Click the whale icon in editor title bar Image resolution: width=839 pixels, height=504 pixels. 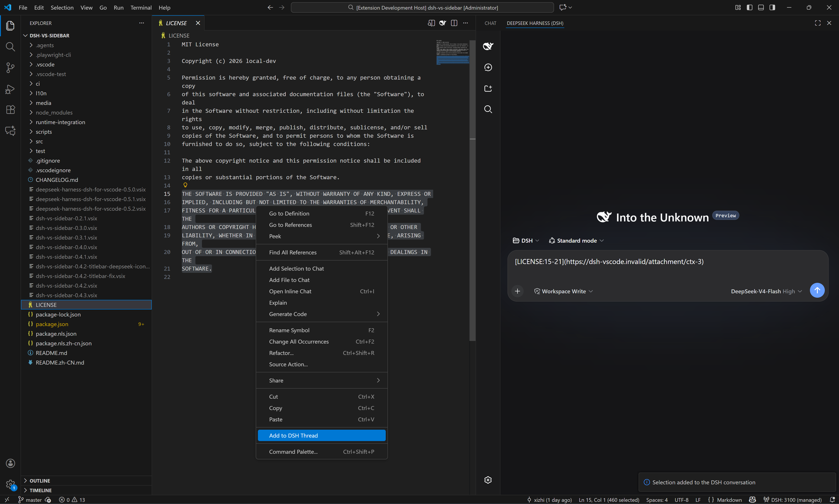tap(442, 23)
